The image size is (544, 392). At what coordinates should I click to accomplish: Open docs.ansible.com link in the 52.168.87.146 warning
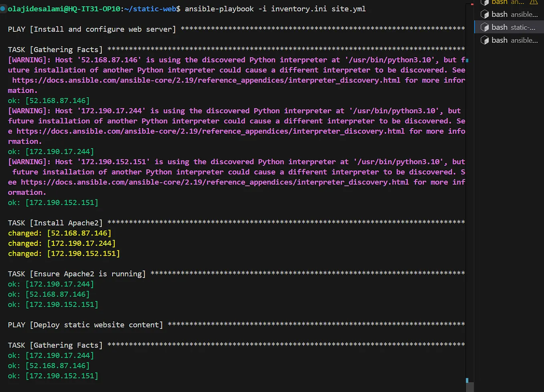206,80
